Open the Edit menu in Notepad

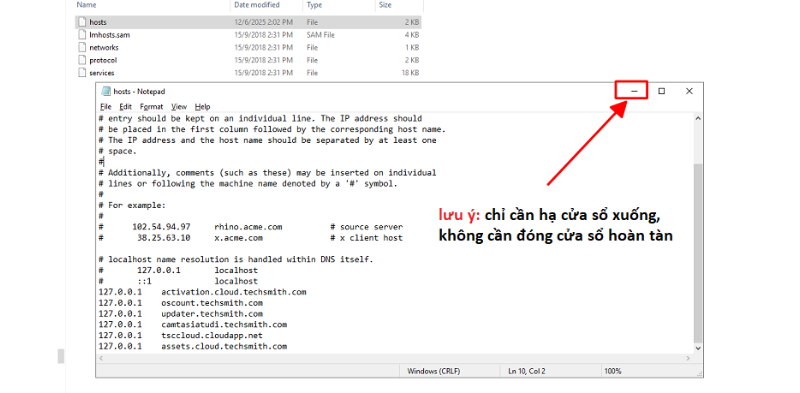(126, 107)
